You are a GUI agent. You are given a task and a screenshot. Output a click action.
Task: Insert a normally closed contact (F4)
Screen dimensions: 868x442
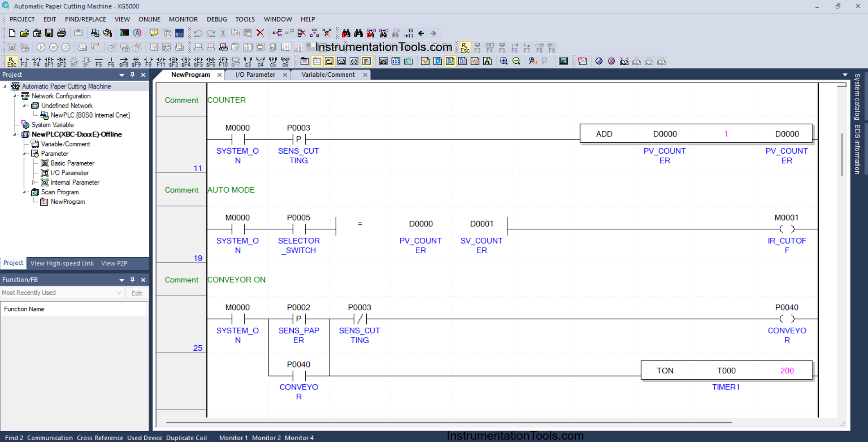(x=37, y=61)
